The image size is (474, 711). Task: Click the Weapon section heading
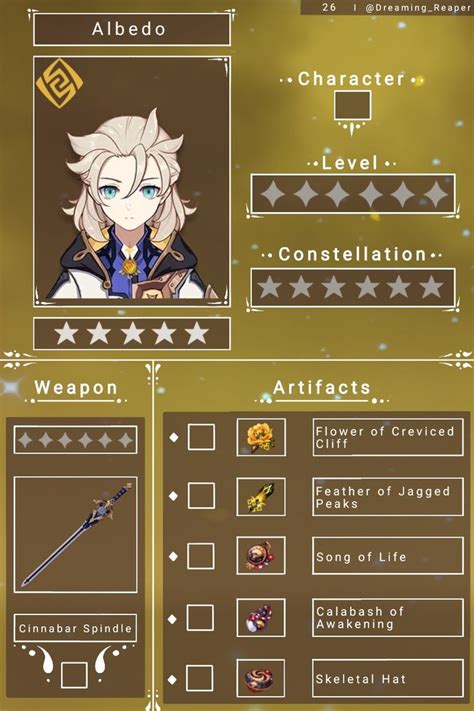coord(76,388)
